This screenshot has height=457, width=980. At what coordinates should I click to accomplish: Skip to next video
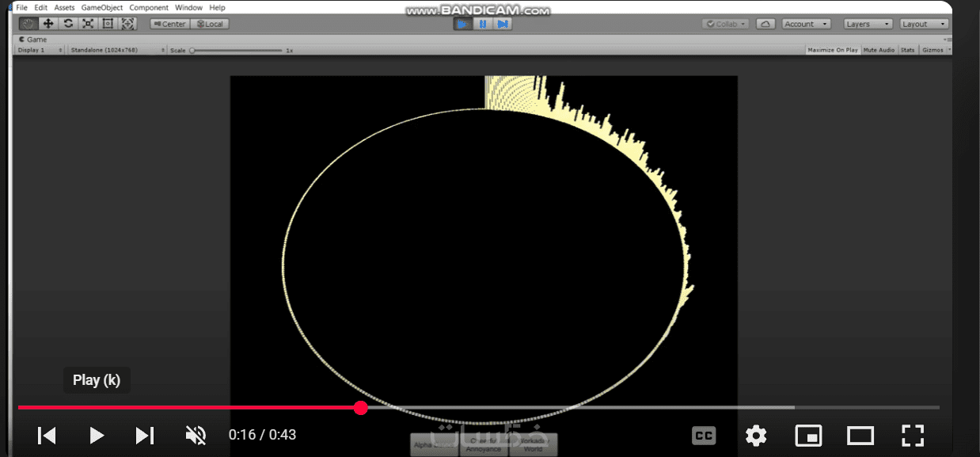click(x=145, y=435)
